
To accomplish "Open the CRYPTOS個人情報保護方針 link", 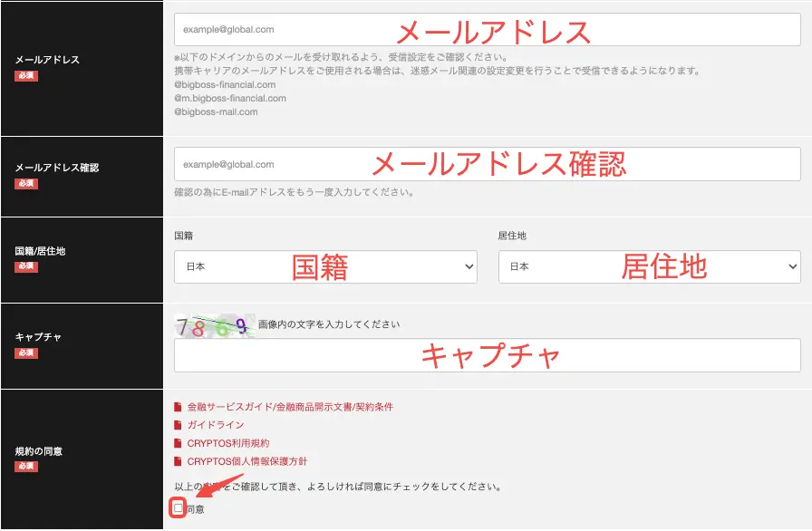I will (247, 461).
